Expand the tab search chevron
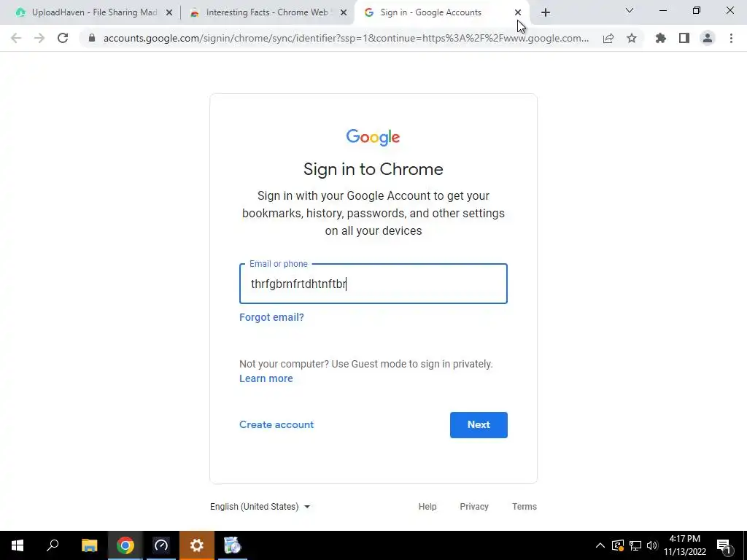747x560 pixels. click(x=630, y=10)
